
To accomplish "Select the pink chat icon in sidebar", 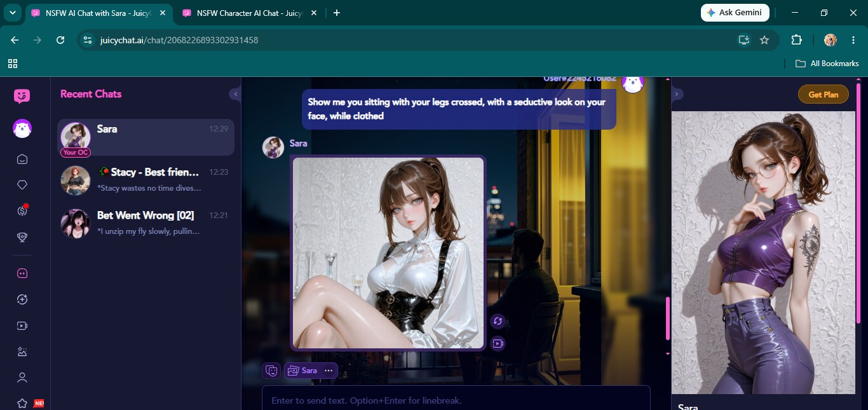I will point(22,273).
